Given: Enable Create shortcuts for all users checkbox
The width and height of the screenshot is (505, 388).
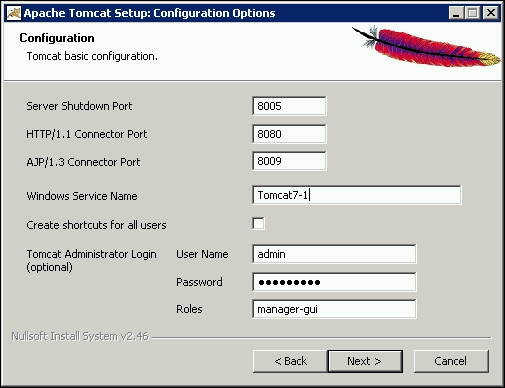Looking at the screenshot, I should tap(258, 224).
